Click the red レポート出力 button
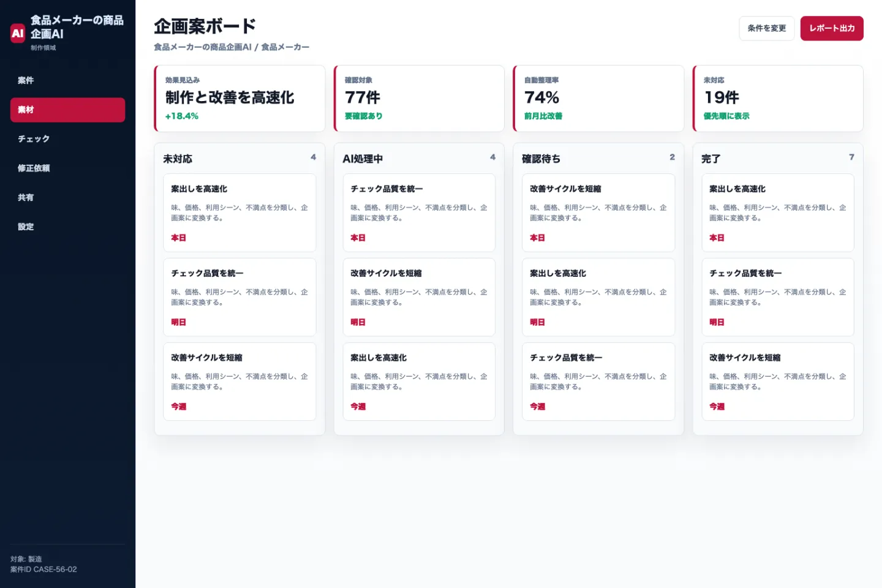The height and width of the screenshot is (588, 882). 832,28
